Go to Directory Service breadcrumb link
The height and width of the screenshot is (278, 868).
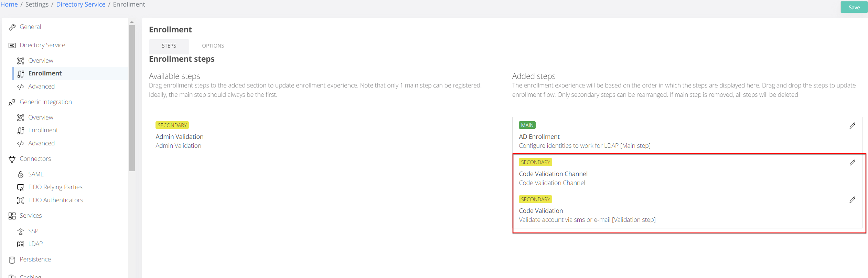click(81, 4)
